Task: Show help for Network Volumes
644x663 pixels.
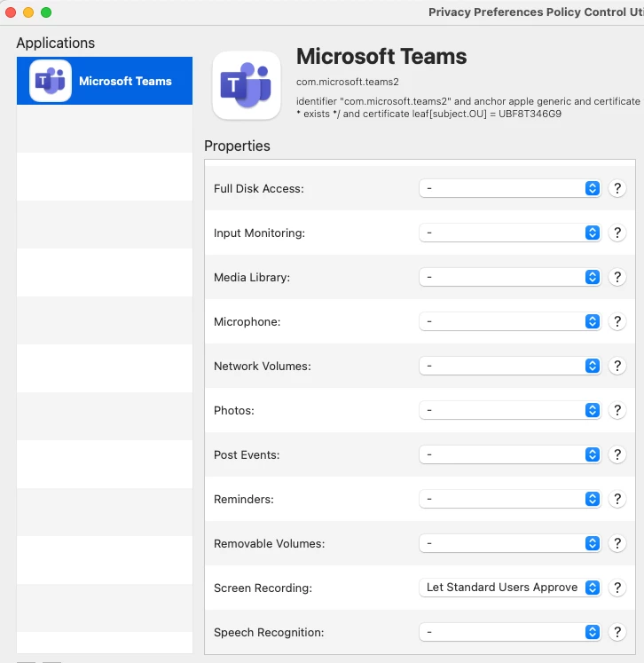Action: coord(617,366)
